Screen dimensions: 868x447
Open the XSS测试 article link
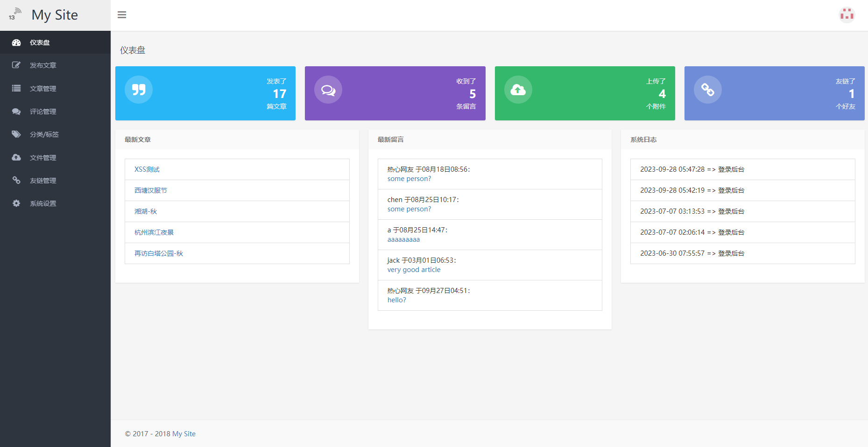(x=146, y=169)
